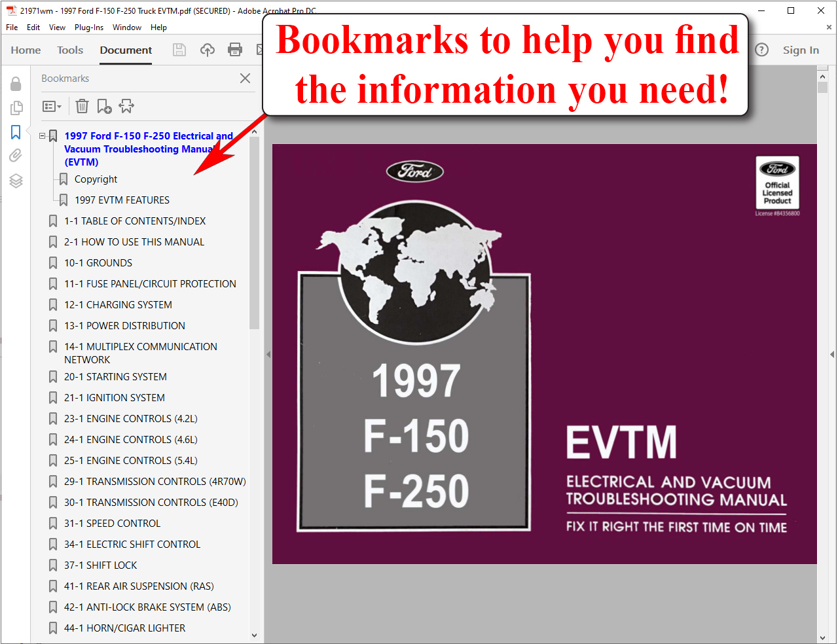Viewport: 838px width, 644px height.
Task: Open the 20-1 STARTING SYSTEM bookmark
Action: point(115,377)
